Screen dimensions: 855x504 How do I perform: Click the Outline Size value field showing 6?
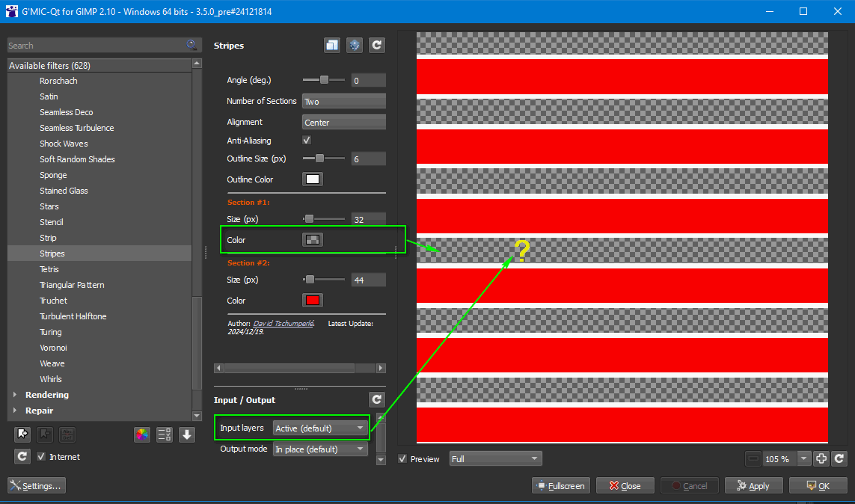coord(369,159)
